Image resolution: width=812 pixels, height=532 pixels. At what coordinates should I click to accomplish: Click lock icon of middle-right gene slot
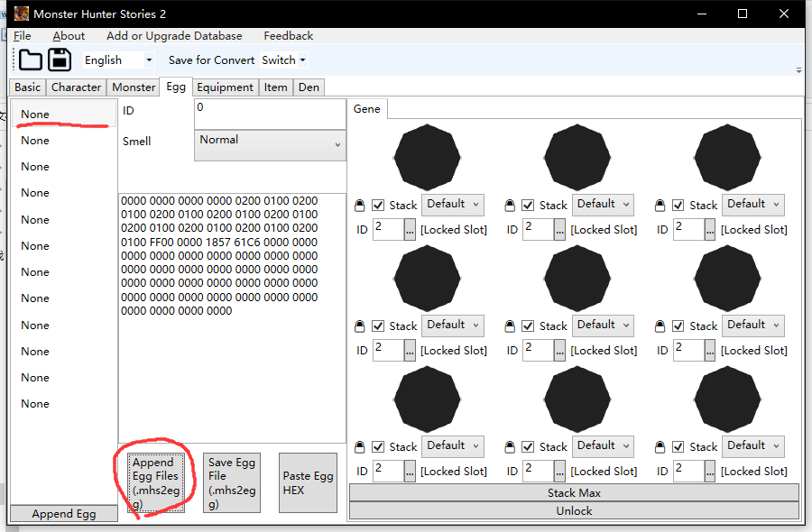pos(660,326)
